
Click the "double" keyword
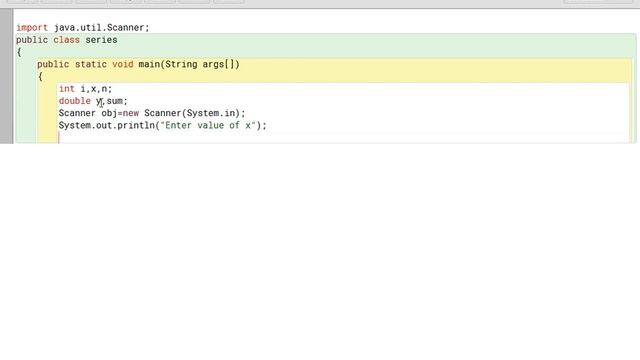75,101
